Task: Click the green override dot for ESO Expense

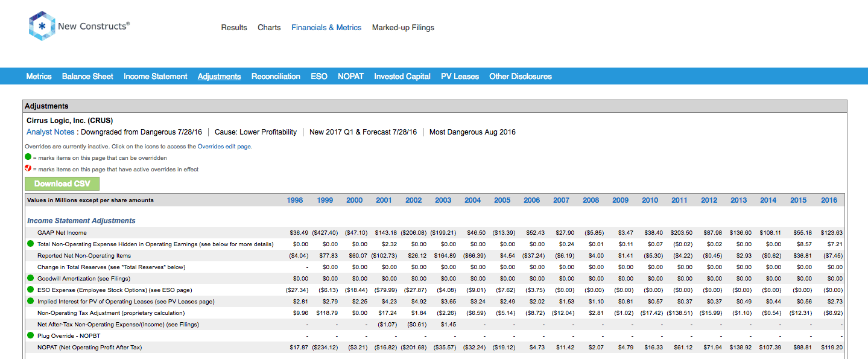Action: 30,290
